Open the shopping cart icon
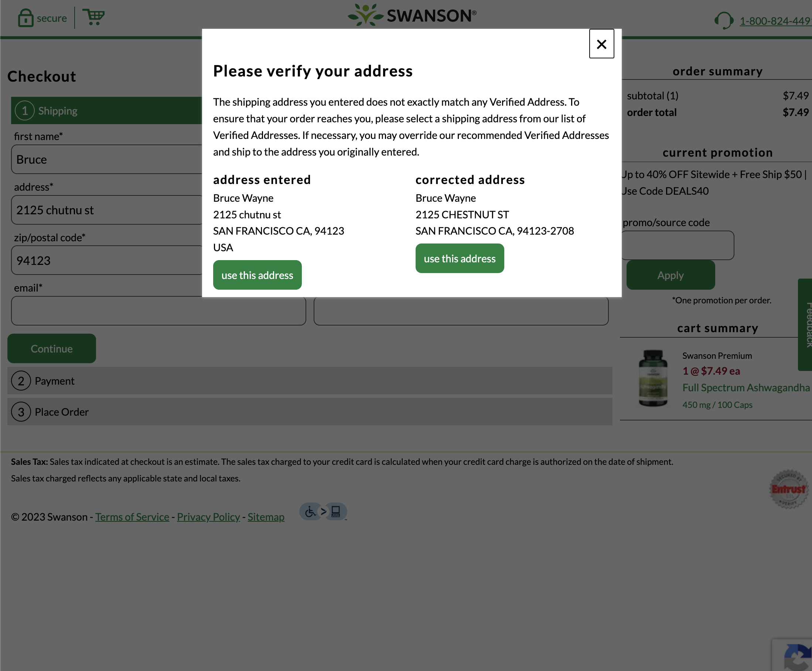Screen dimensions: 812x671 94,17
